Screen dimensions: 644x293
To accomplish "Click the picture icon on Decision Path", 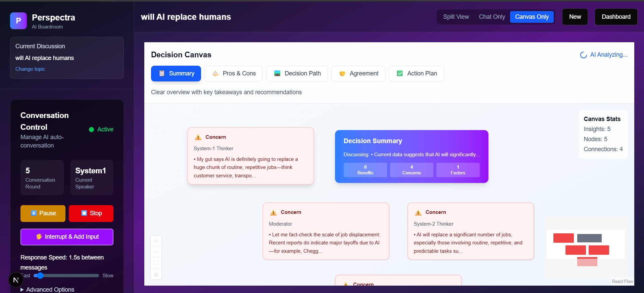I will (x=277, y=73).
